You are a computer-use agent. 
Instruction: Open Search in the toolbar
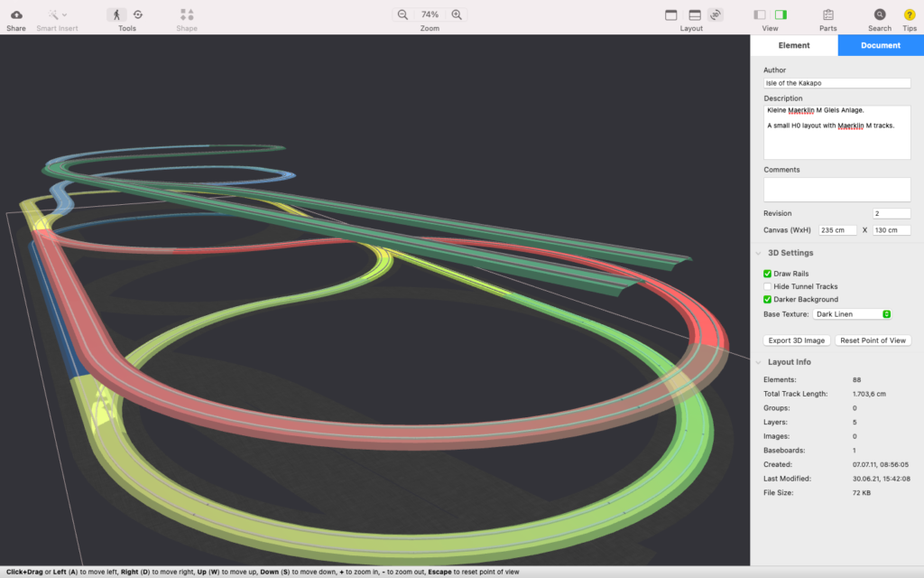tap(879, 14)
